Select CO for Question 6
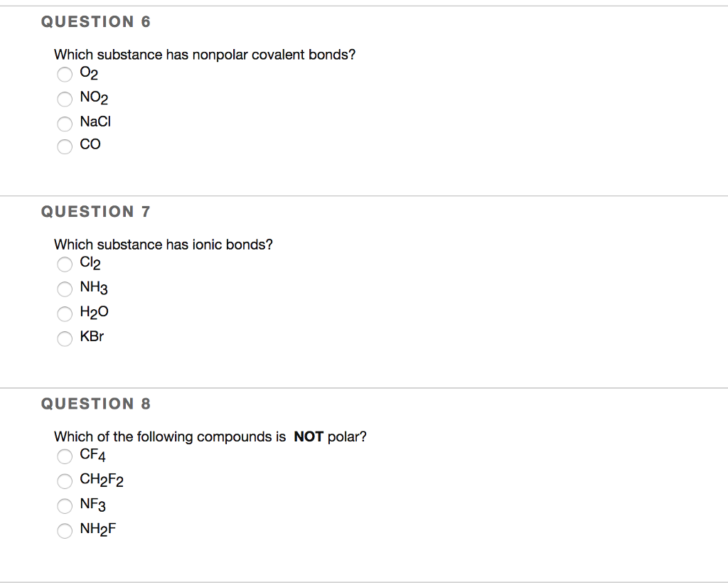The height and width of the screenshot is (585, 728). [65, 146]
